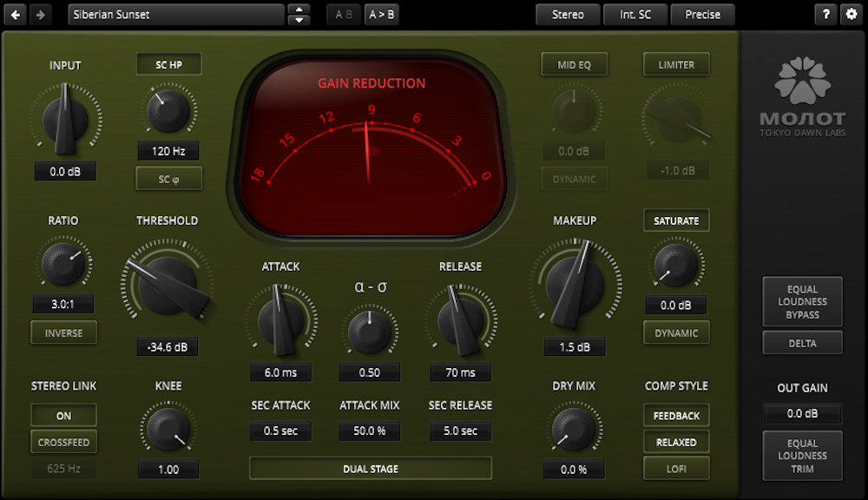Activate EQUAL LOUDNESS BYPASS

coord(802,301)
